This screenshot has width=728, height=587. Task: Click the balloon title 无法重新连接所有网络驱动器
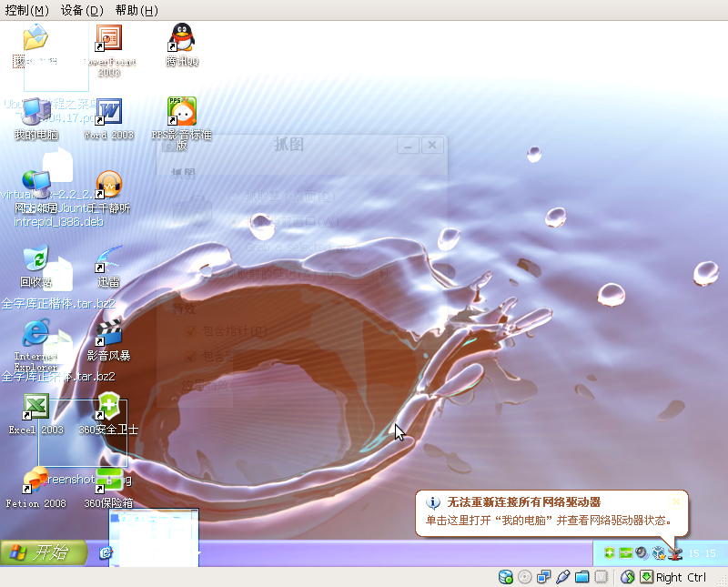point(524,502)
